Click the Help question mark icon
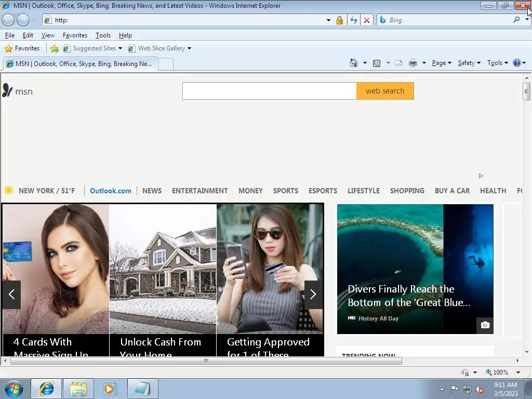The image size is (532, 399). pos(517,63)
